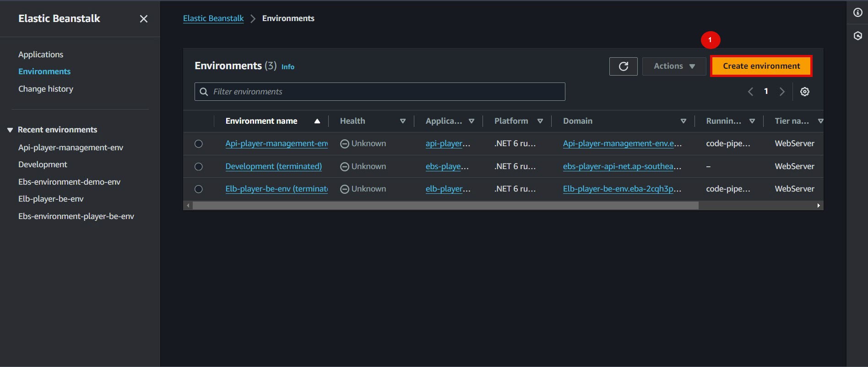Open the Tier name column sort dropdown
The image size is (868, 367).
[x=820, y=121]
